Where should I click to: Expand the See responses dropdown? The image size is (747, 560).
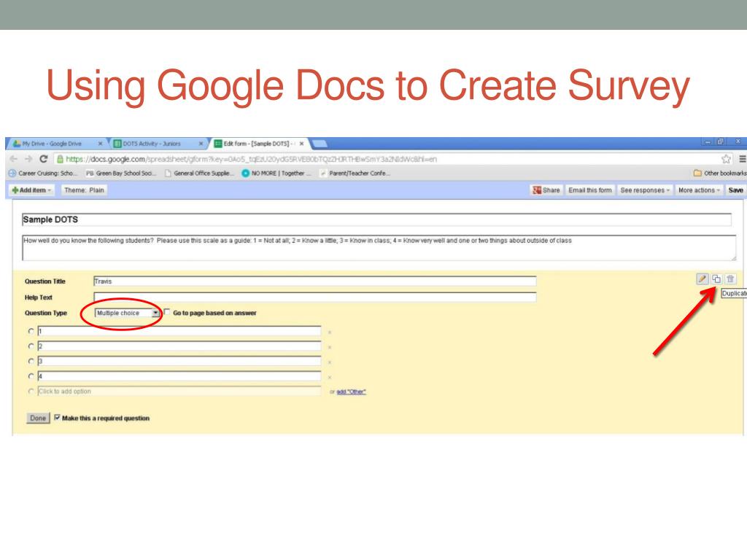click(x=644, y=190)
